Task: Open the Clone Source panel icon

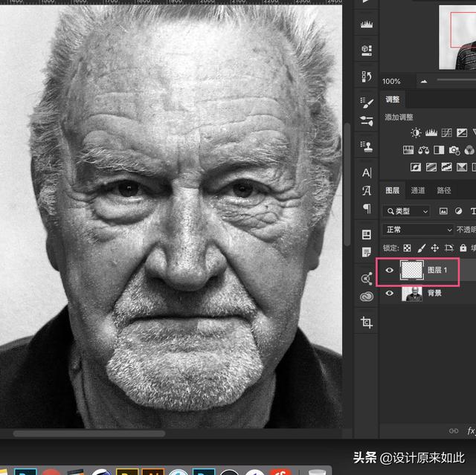Action: [x=367, y=146]
